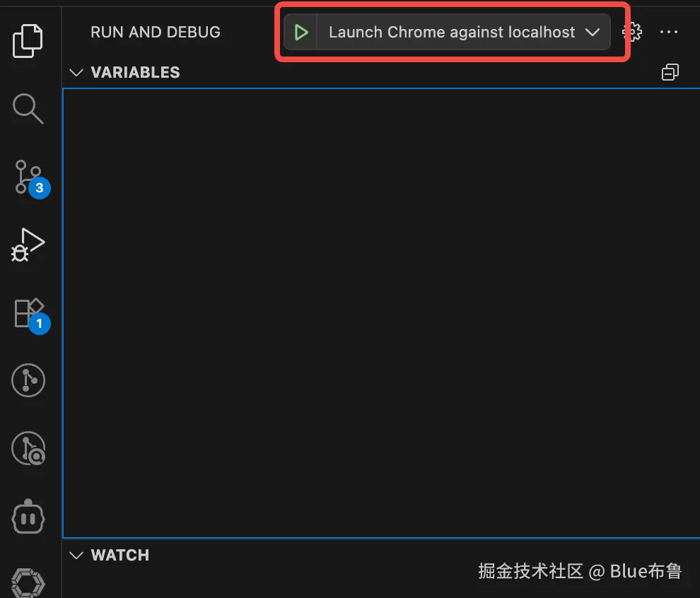This screenshot has height=598, width=700.
Task: Open the Git Graph circle icon
Action: pyautogui.click(x=28, y=381)
